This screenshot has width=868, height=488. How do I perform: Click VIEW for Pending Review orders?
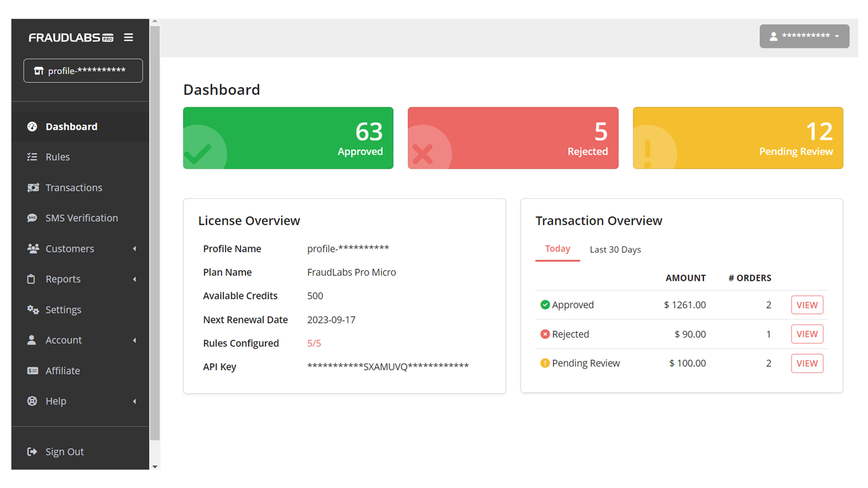[807, 363]
